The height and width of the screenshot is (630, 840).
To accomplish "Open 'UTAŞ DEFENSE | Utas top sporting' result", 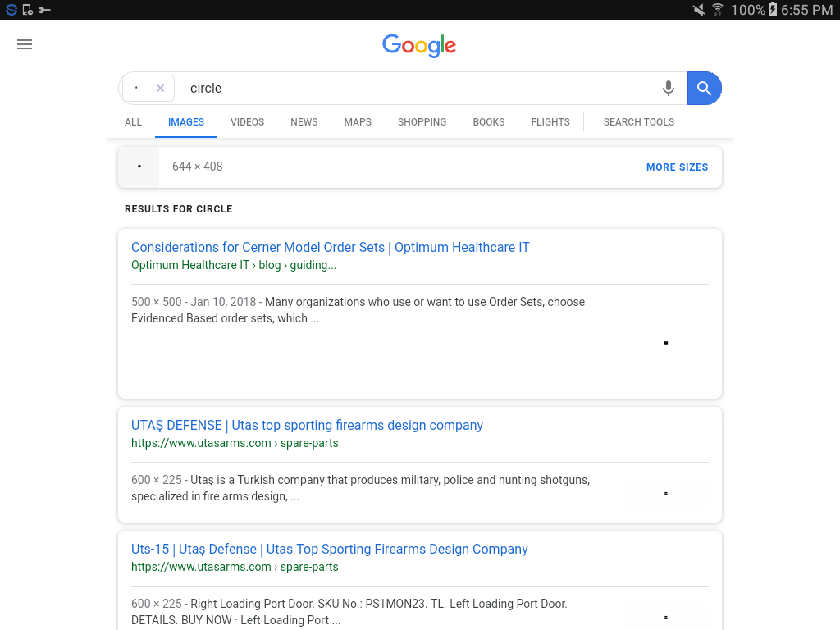I will 307,426.
